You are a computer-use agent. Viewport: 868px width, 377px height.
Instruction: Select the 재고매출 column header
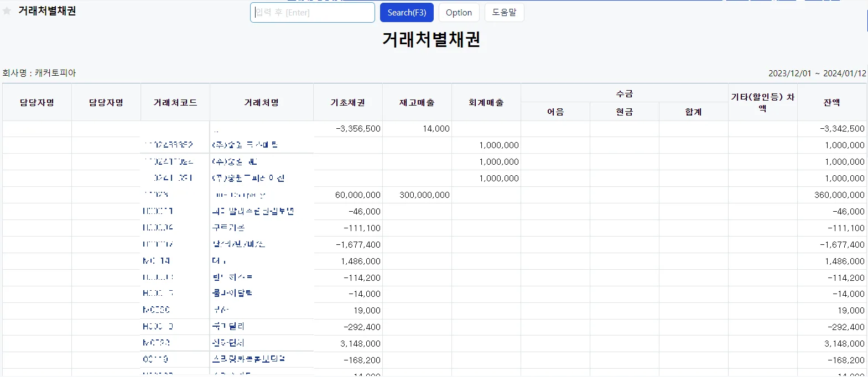tap(417, 102)
